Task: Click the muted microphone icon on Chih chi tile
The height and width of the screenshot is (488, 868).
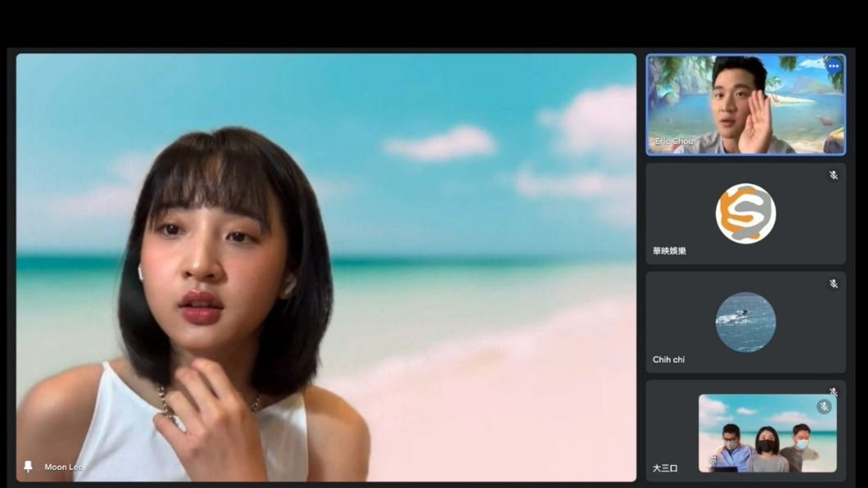Action: pos(833,284)
